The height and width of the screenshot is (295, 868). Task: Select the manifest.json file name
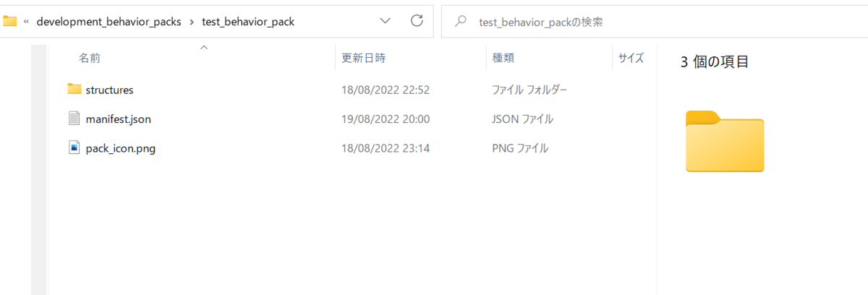(118, 119)
